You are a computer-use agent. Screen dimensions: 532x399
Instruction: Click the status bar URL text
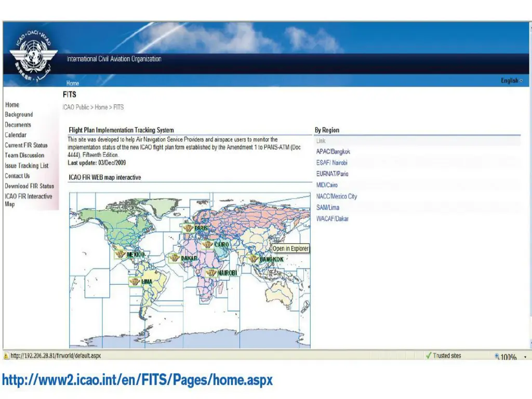tap(56, 356)
